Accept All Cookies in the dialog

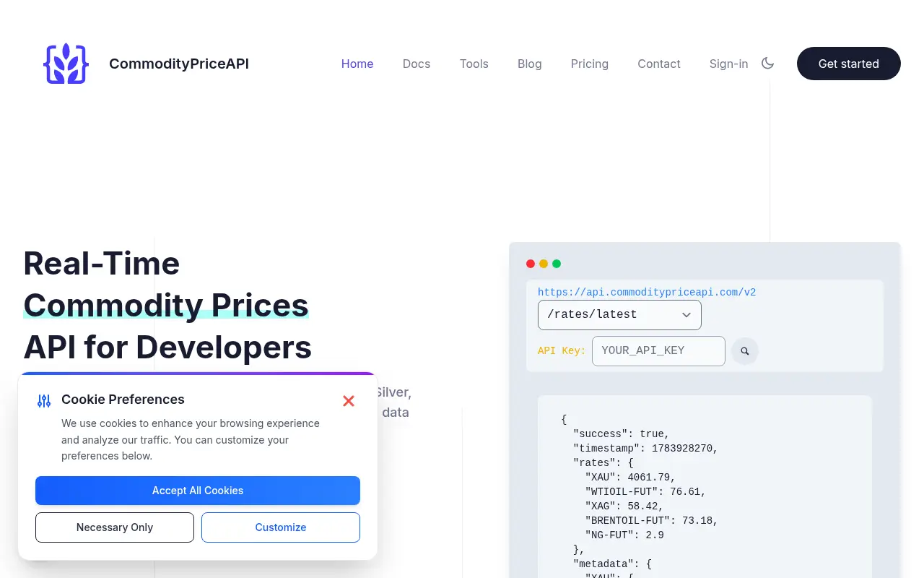[198, 491]
